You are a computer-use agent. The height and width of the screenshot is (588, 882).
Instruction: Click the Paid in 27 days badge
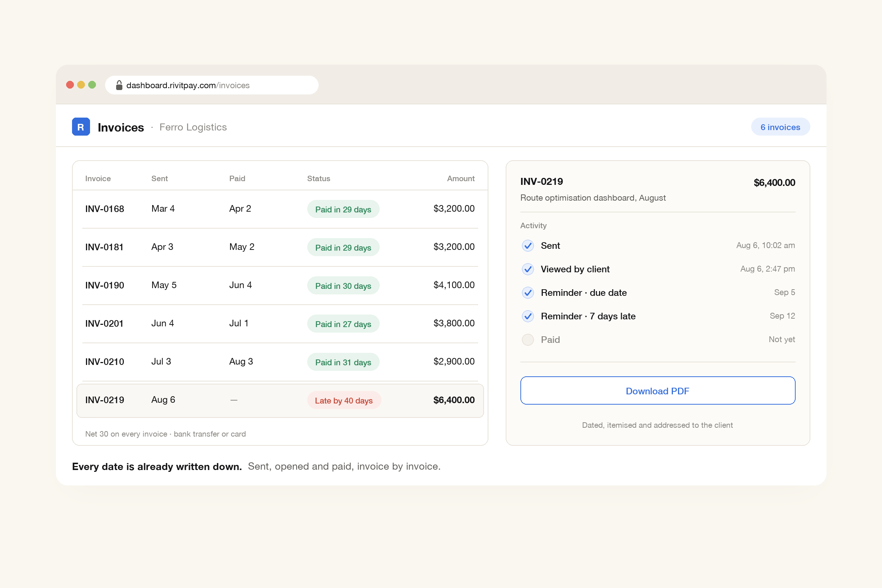point(343,324)
